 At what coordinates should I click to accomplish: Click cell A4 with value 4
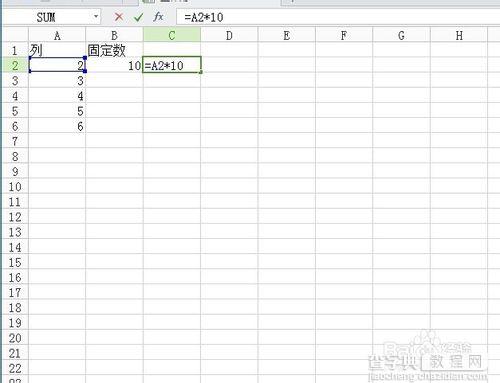[x=57, y=96]
